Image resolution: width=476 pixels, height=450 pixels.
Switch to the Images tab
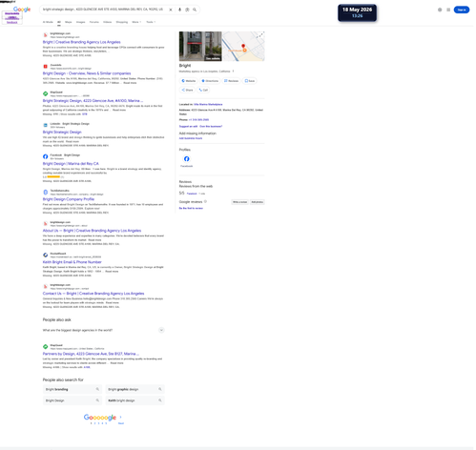tap(81, 22)
